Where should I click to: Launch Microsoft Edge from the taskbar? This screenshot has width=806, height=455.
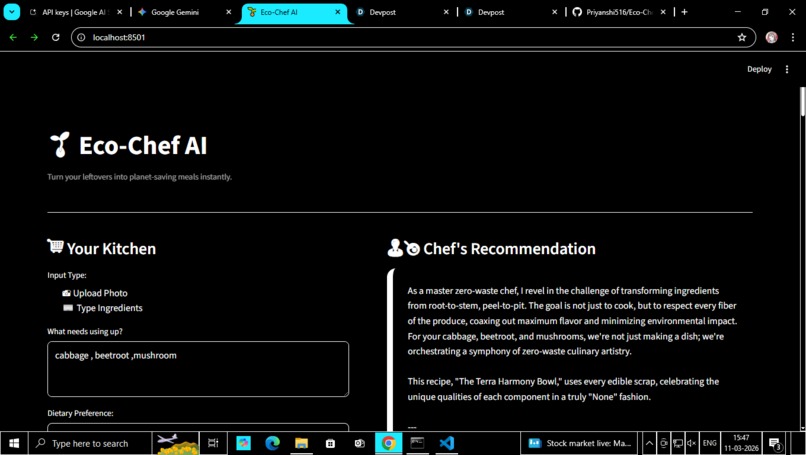coord(272,443)
